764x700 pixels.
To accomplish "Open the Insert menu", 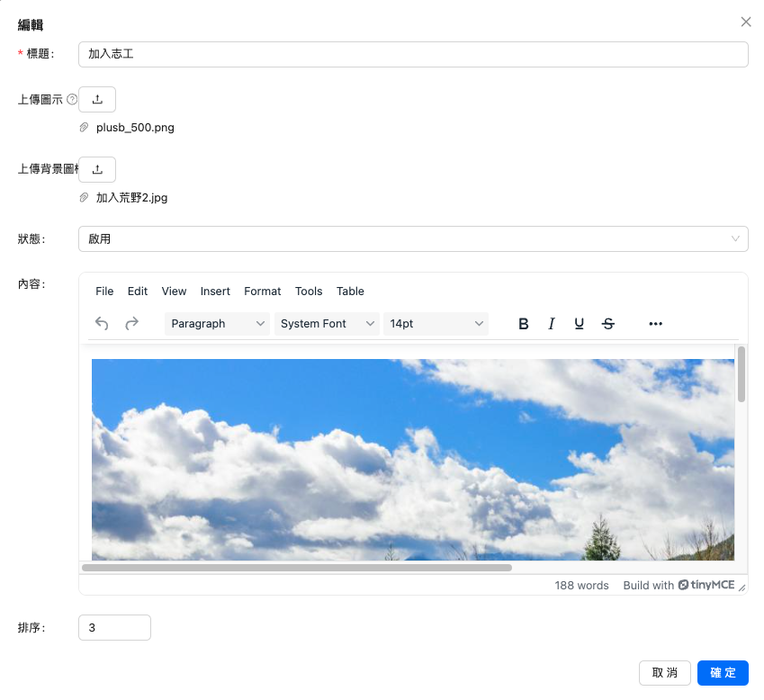I will pos(215,292).
